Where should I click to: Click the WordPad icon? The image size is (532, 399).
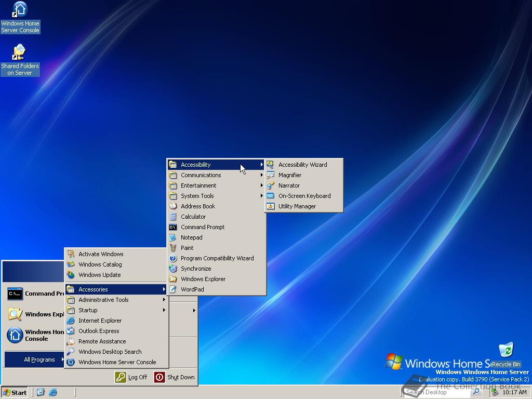pyautogui.click(x=173, y=289)
